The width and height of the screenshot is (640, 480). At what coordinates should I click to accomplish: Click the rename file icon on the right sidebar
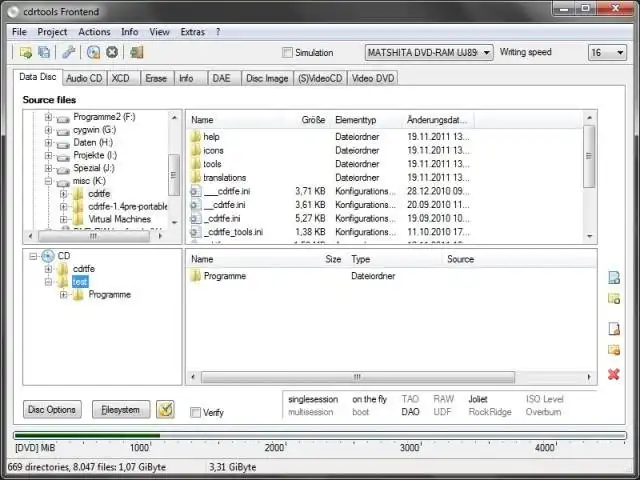pos(614,329)
